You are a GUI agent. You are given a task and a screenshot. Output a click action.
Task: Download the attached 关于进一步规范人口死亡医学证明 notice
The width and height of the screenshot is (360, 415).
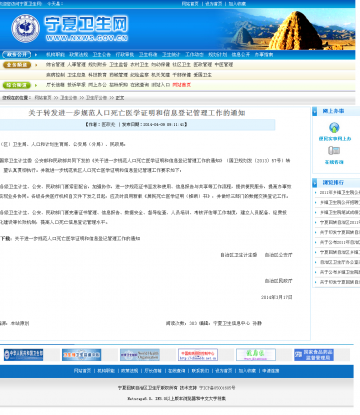pyautogui.click(x=77, y=239)
